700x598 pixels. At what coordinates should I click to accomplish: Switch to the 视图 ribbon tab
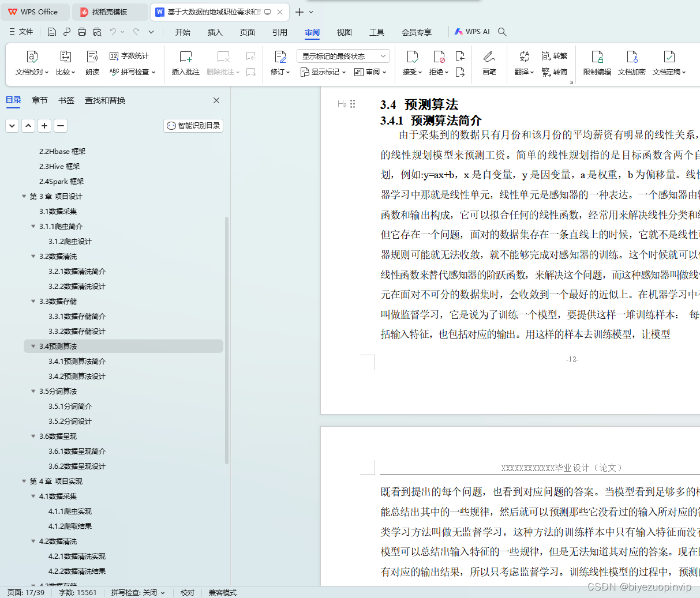coord(345,32)
